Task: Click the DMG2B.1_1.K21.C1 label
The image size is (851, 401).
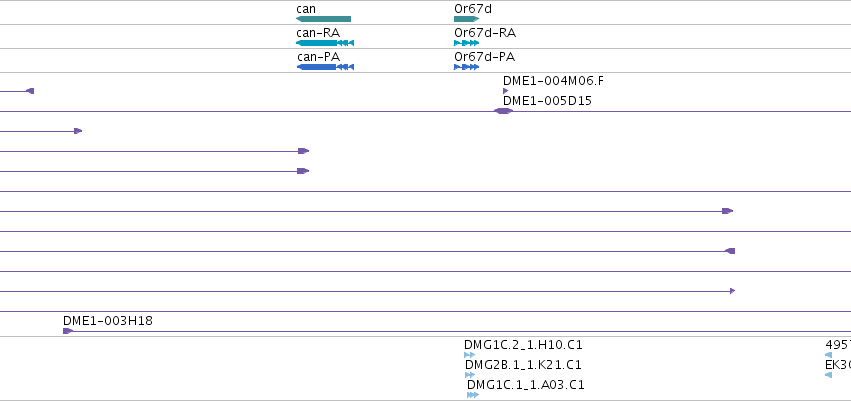Action: click(x=523, y=365)
